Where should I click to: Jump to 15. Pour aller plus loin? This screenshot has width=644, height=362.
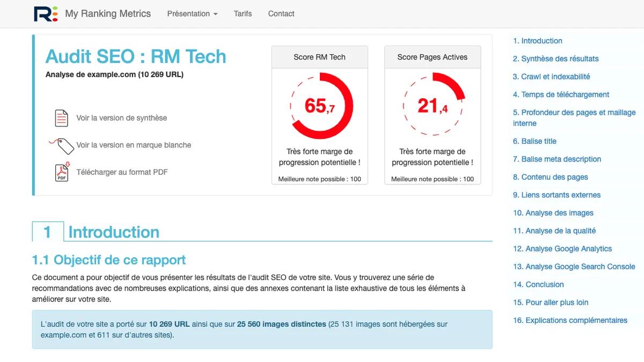(x=551, y=302)
